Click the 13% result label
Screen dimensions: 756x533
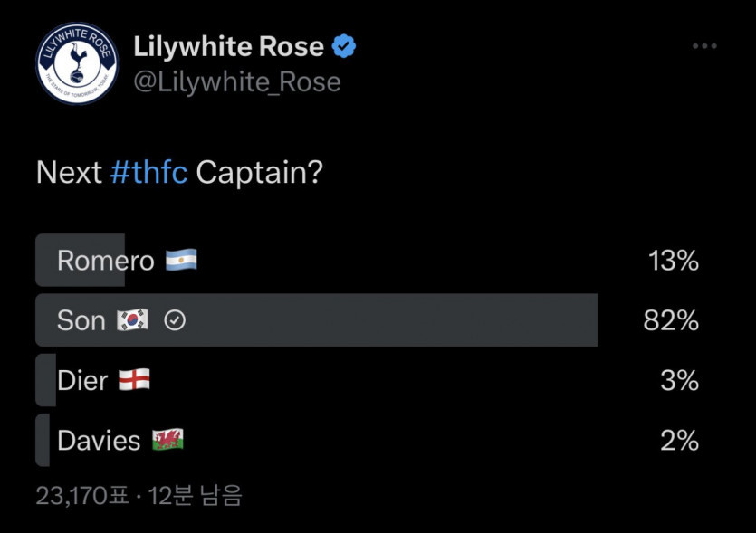click(673, 261)
